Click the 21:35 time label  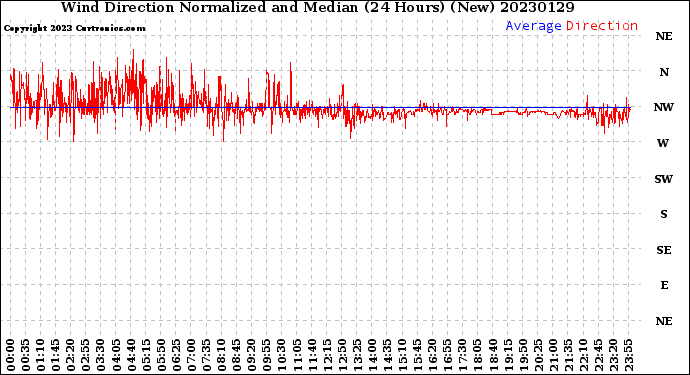pos(568,355)
